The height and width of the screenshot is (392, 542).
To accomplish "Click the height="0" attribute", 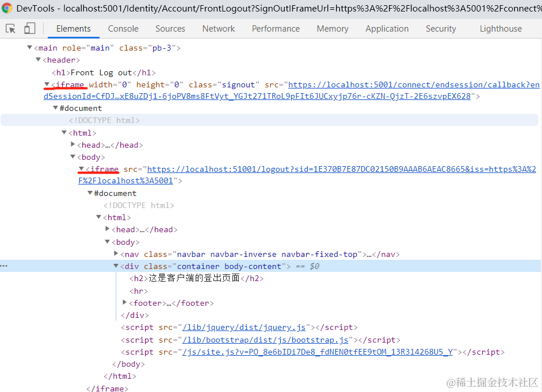I will click(160, 84).
